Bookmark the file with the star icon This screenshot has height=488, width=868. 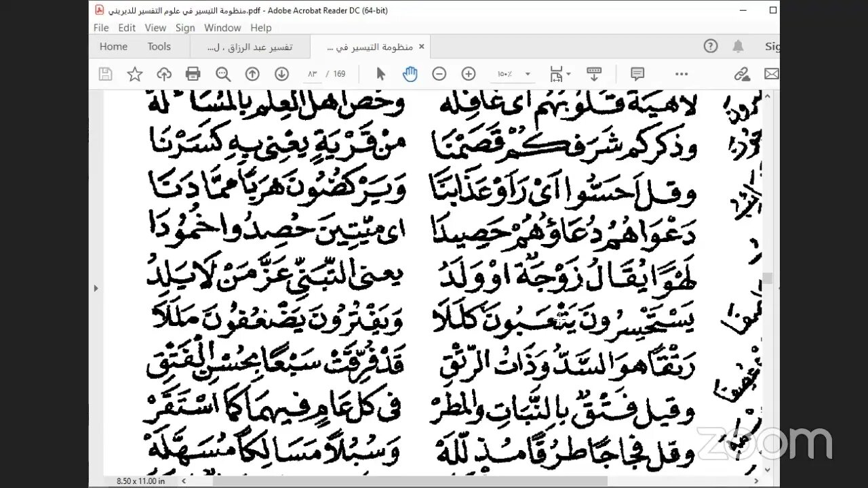(135, 74)
